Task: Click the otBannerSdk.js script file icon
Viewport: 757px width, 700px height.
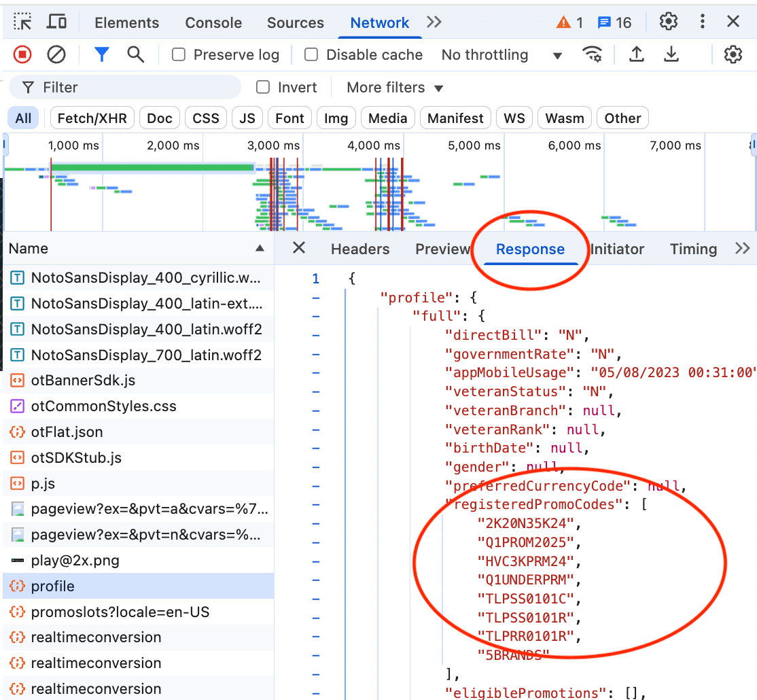Action: [18, 381]
